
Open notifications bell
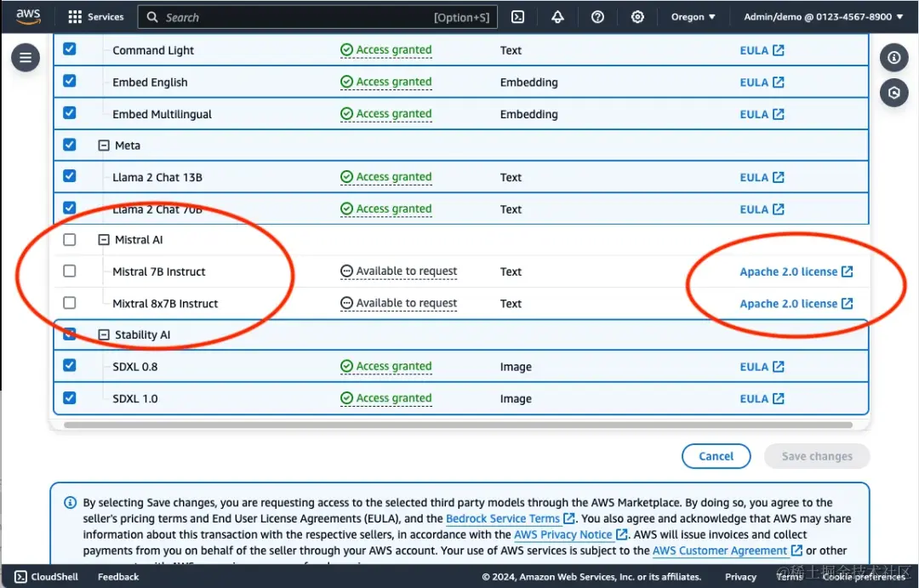click(558, 17)
